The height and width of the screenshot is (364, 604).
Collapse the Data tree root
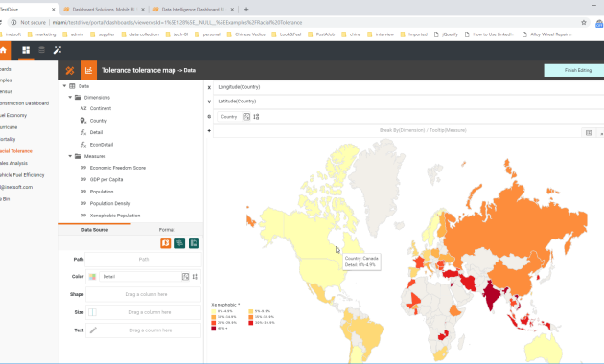(x=64, y=86)
